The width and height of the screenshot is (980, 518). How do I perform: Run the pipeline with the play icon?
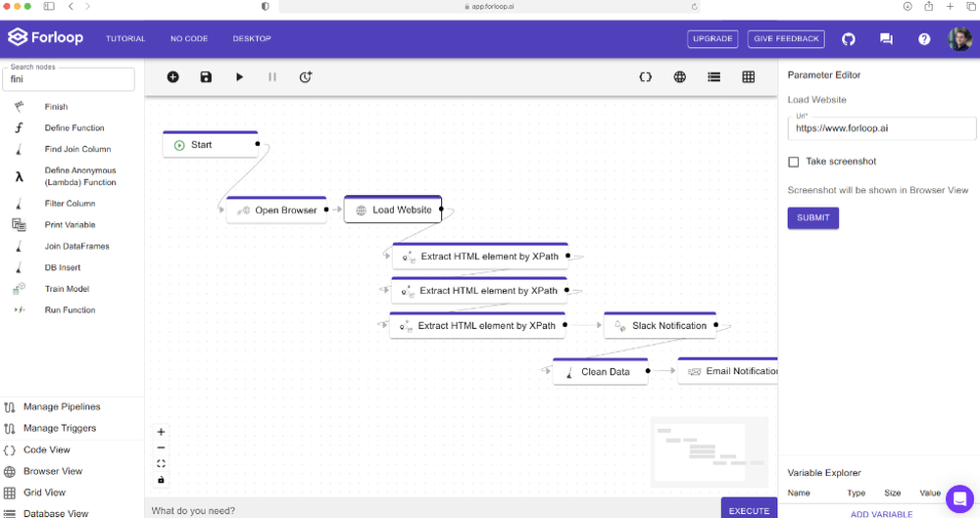point(239,76)
